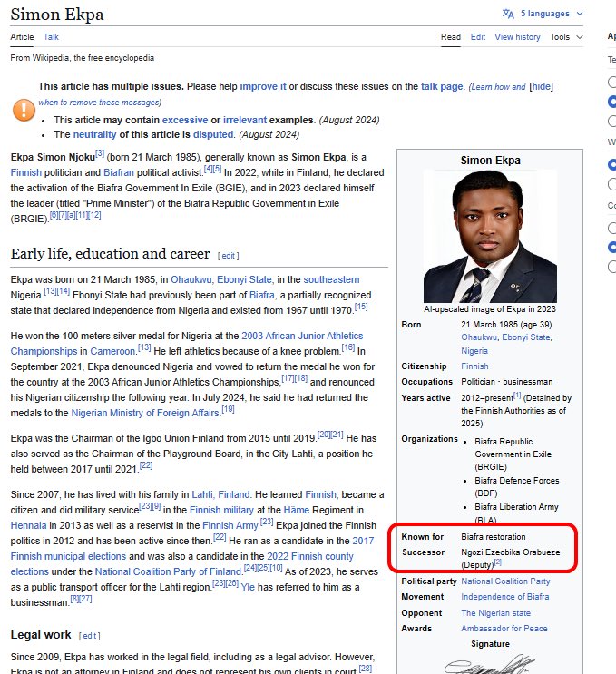Open the 'Yle' link
This screenshot has height=674, width=616.
point(248,588)
